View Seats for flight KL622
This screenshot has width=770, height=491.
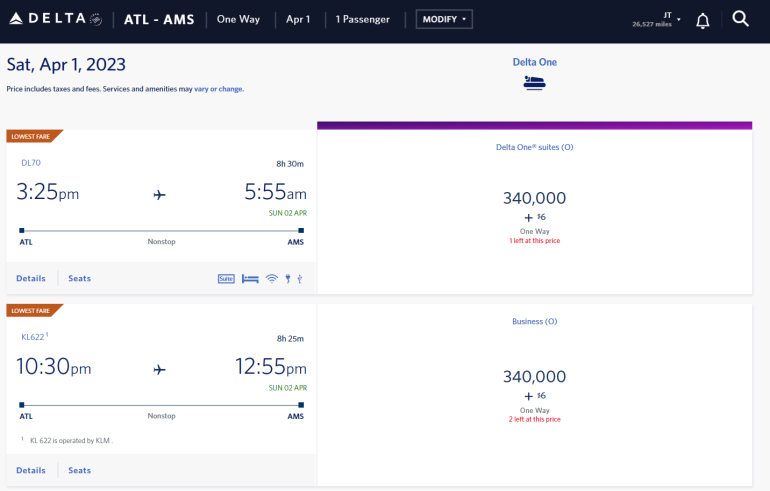[79, 470]
